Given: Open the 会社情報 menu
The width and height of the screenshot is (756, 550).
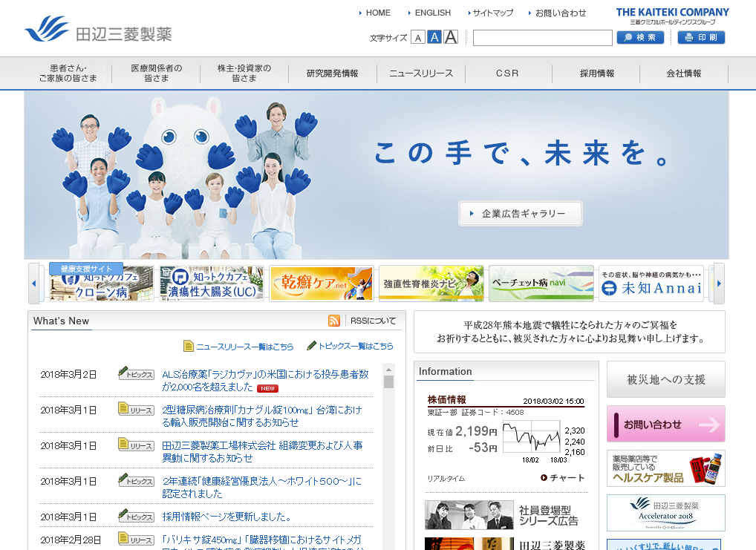Looking at the screenshot, I should tap(684, 73).
